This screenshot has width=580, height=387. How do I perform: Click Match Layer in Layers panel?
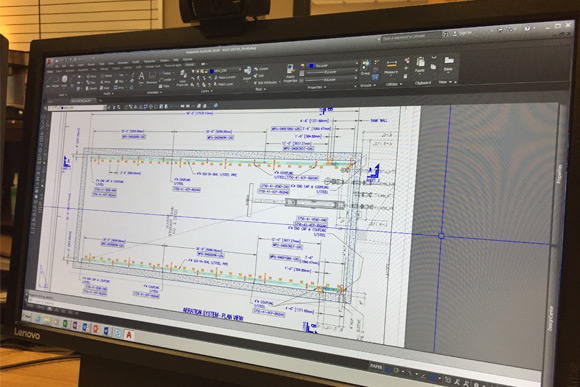coord(224,84)
